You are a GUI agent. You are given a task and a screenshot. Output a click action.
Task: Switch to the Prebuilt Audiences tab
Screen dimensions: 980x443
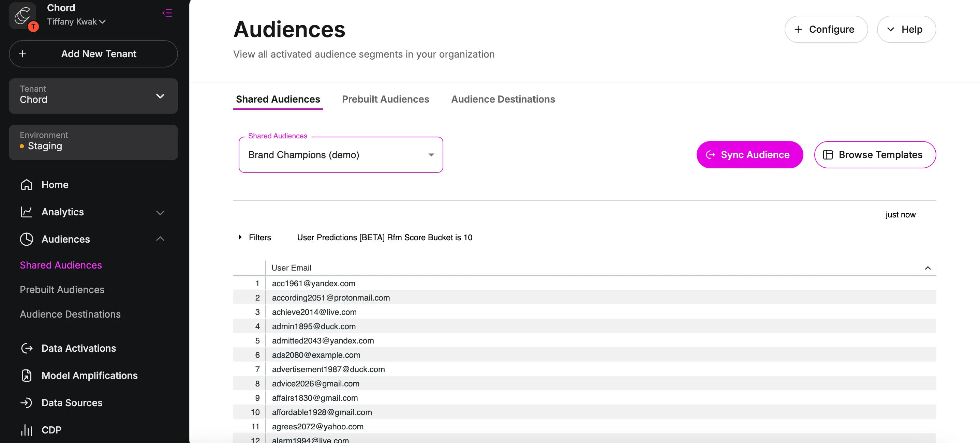click(385, 99)
